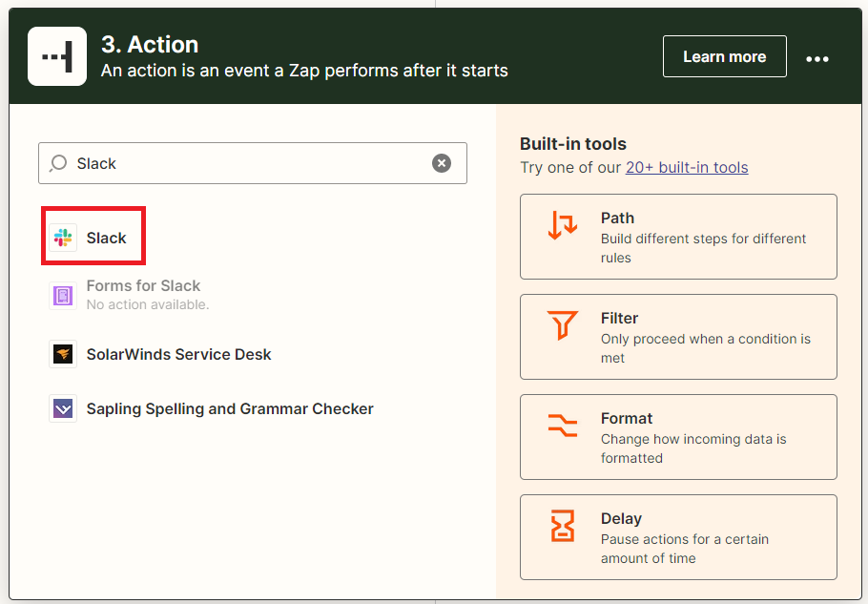
Task: Click inside the app search field
Action: pos(253,163)
